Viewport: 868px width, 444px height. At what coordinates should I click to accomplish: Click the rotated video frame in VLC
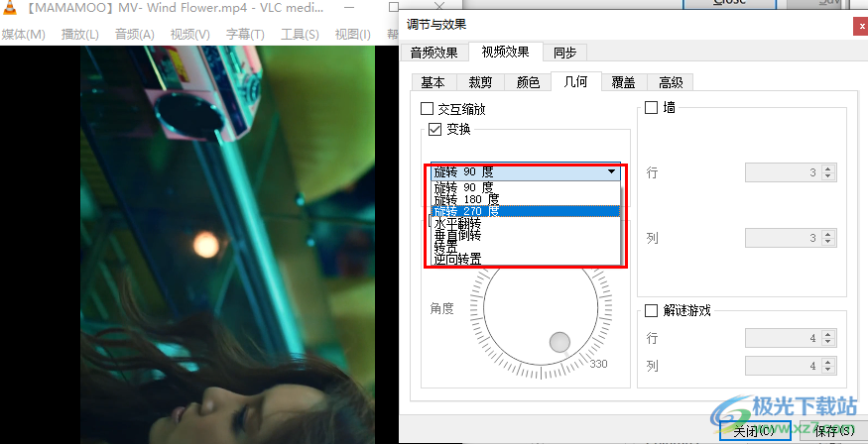tap(227, 245)
